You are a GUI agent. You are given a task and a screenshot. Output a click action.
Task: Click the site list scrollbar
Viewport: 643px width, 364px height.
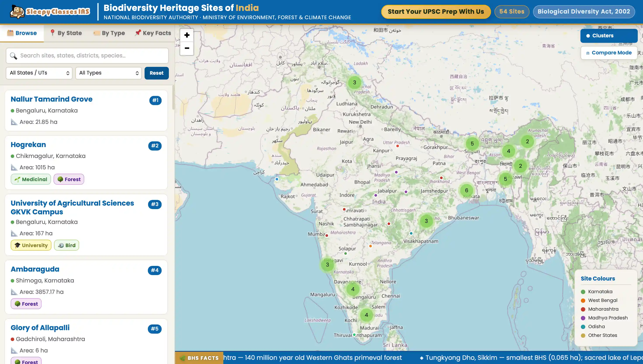click(x=173, y=97)
